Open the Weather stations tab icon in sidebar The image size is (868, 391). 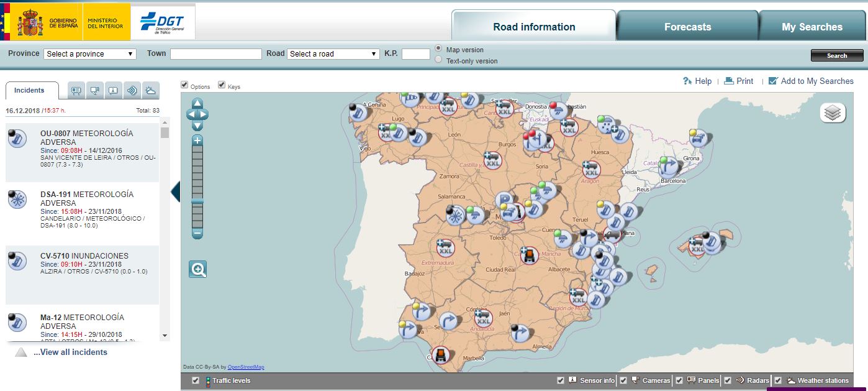(150, 90)
